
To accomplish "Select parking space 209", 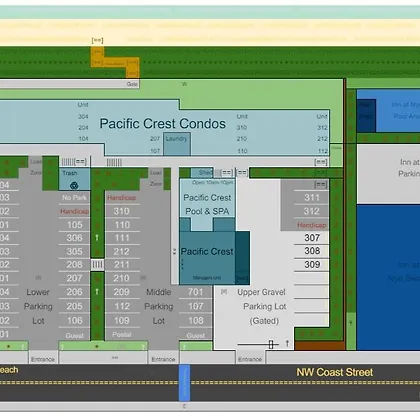I will (x=122, y=292).
